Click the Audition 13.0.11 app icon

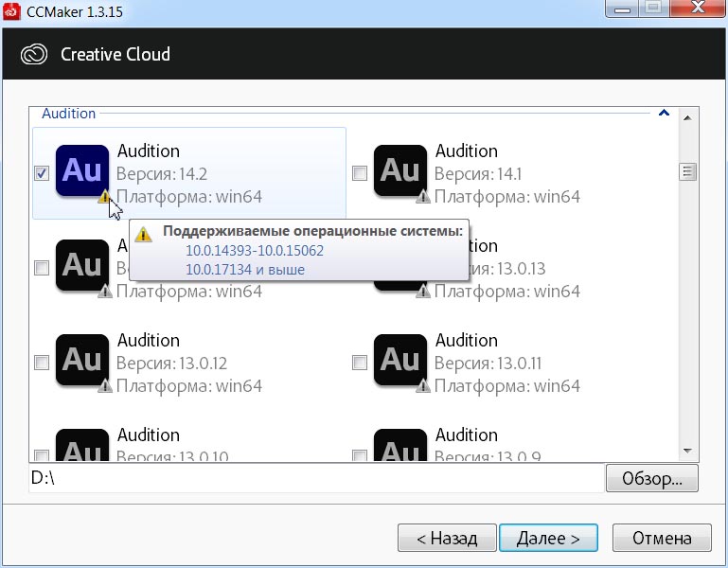pos(400,360)
